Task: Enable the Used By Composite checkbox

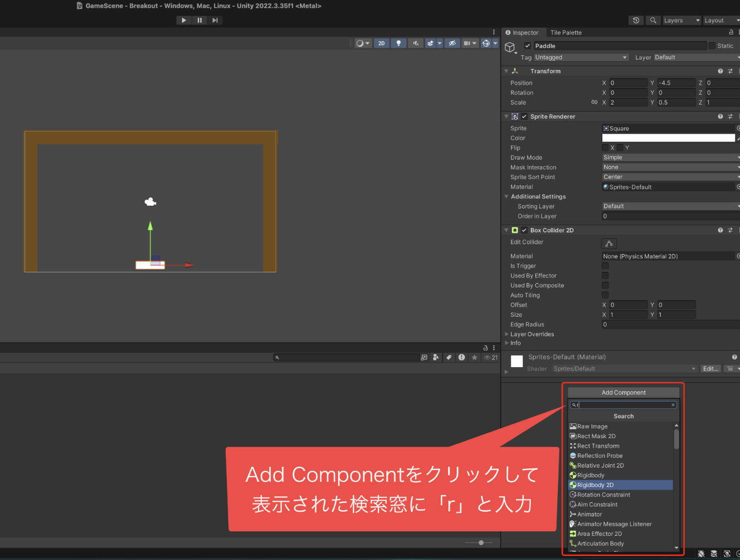Action: [605, 285]
